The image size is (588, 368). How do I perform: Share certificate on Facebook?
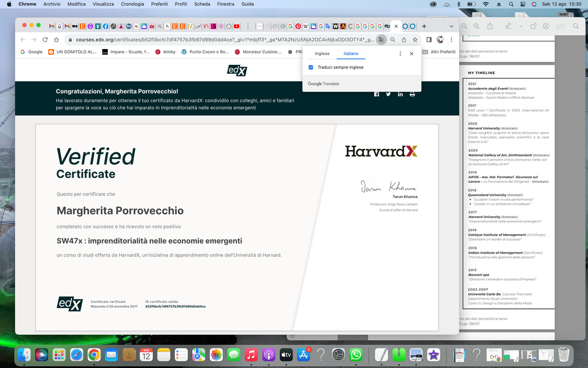376,94
